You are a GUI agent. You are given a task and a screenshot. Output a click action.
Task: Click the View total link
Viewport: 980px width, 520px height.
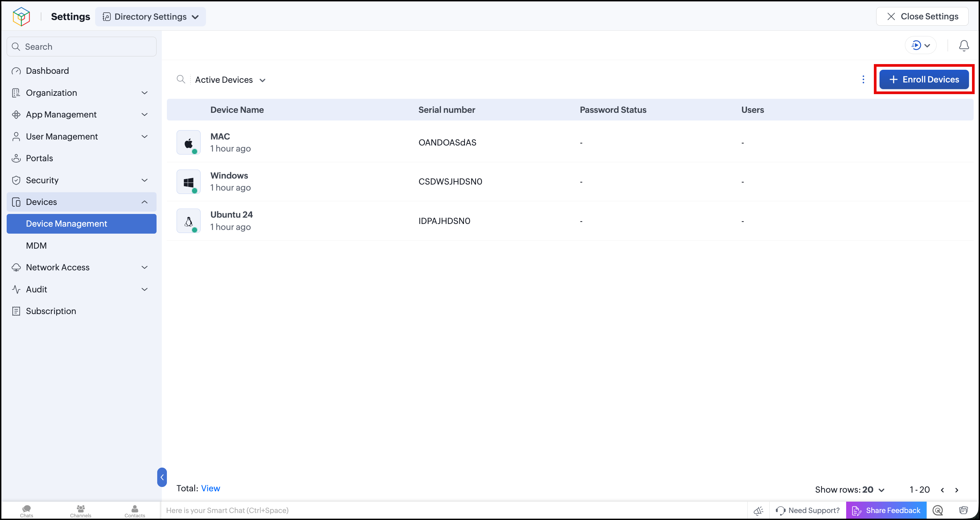pyautogui.click(x=210, y=488)
